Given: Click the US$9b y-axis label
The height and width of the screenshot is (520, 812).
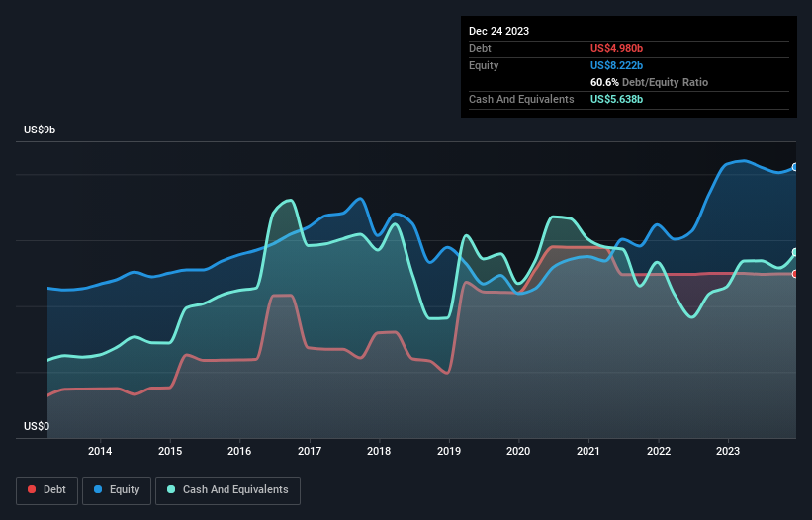Looking at the screenshot, I should [40, 130].
